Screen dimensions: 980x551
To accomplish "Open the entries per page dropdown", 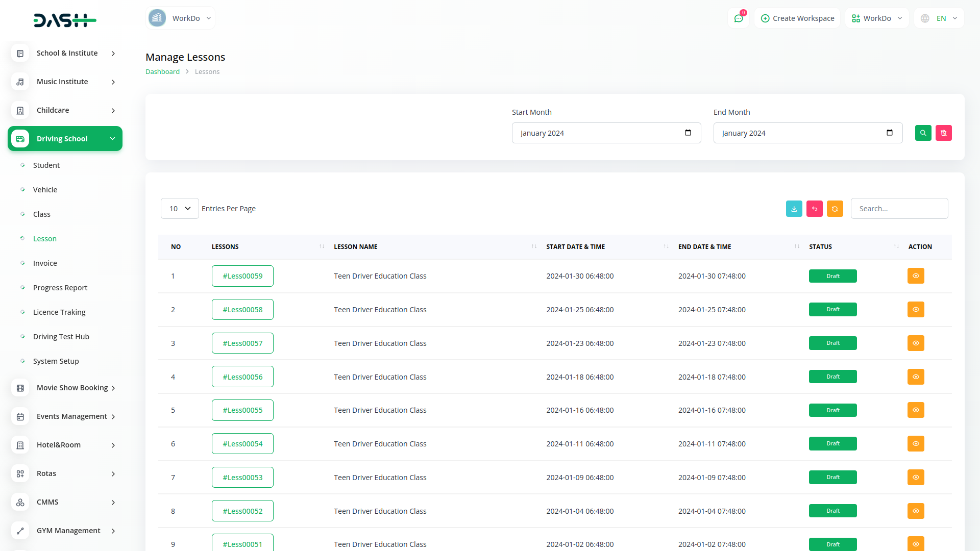I will click(x=180, y=209).
